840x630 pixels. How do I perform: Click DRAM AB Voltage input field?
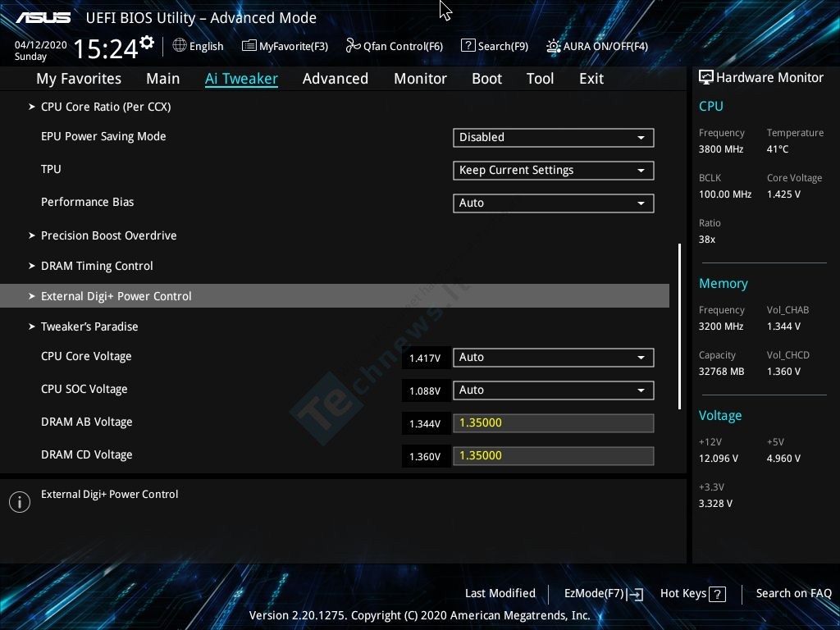click(x=554, y=423)
